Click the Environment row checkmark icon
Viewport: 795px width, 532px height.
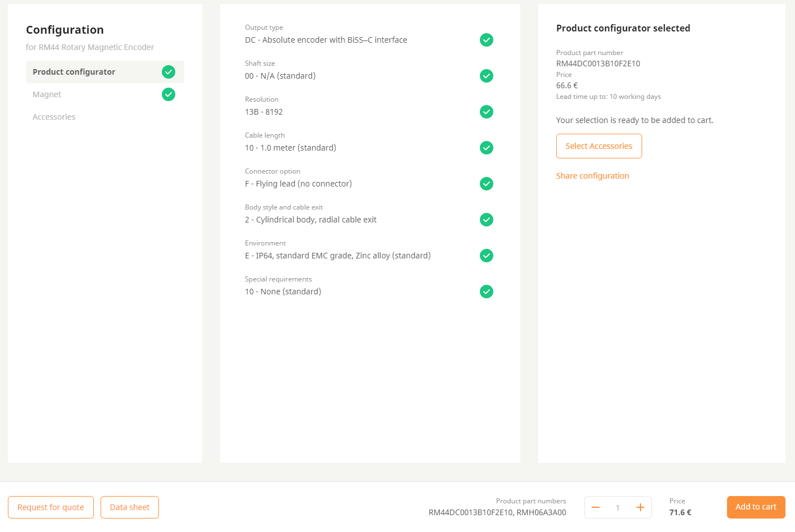coord(487,256)
